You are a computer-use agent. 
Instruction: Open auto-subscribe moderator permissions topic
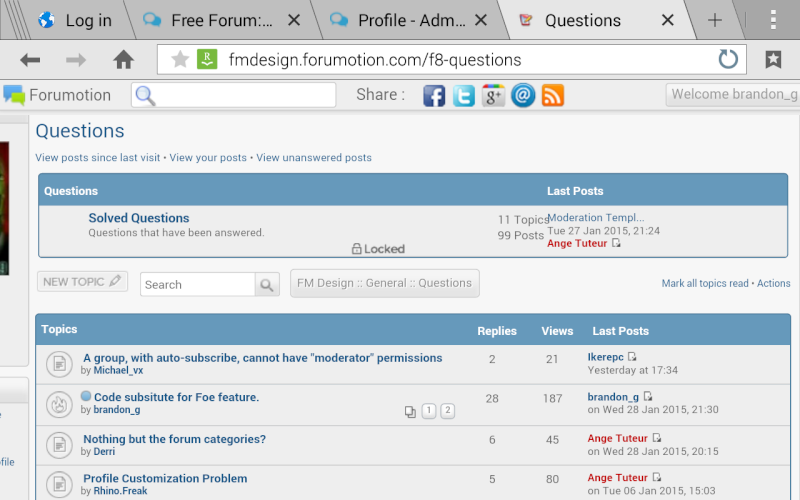(x=263, y=358)
